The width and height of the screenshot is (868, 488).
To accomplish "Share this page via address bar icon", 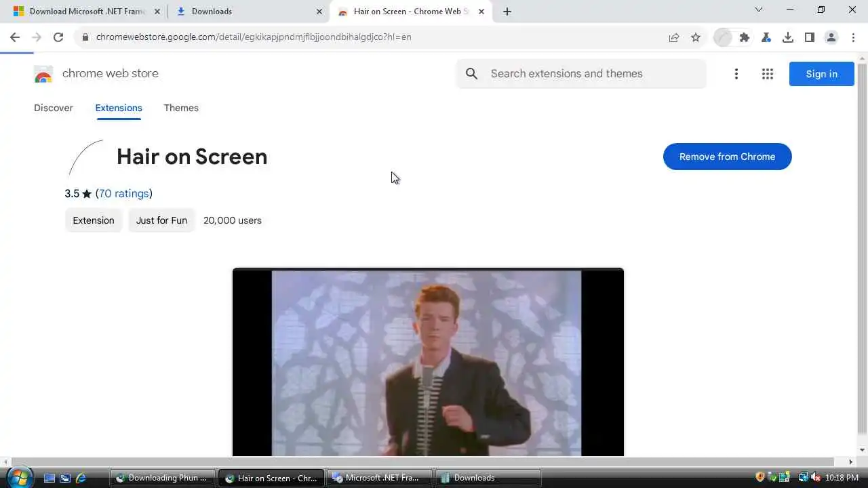I will tap(673, 37).
